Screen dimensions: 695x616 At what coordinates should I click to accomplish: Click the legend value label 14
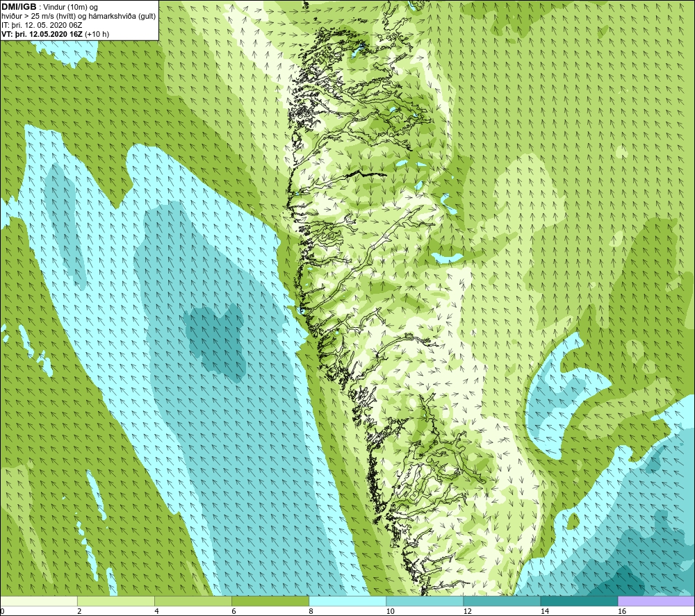pos(544,612)
